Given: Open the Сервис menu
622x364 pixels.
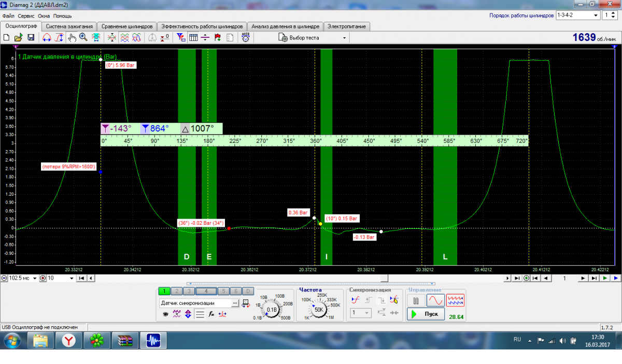Looking at the screenshot, I should (26, 16).
